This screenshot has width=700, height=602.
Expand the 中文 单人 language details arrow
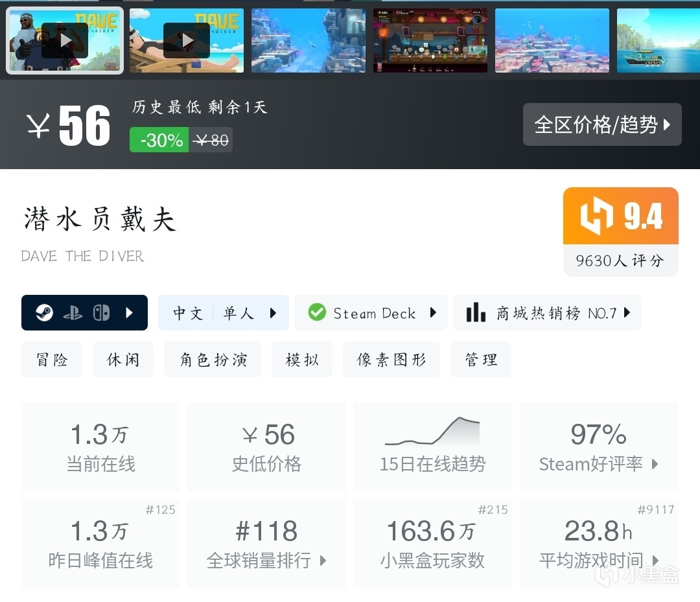(x=274, y=313)
